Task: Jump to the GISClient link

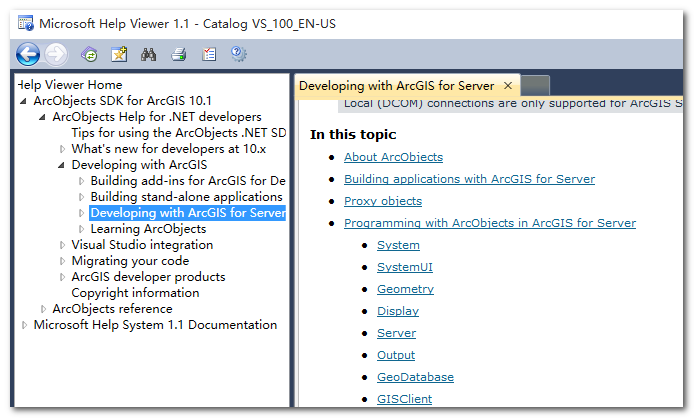Action: point(405,399)
